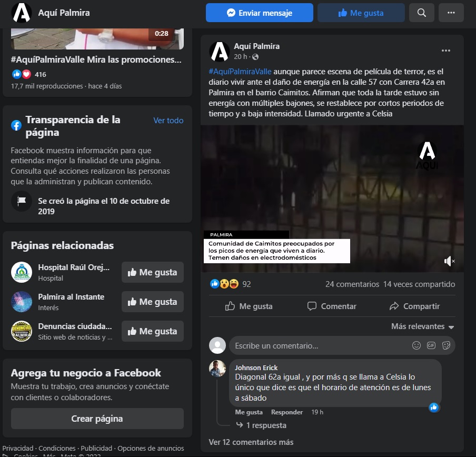This screenshot has height=457, width=476.
Task: Click the page creation date text
Action: [104, 206]
